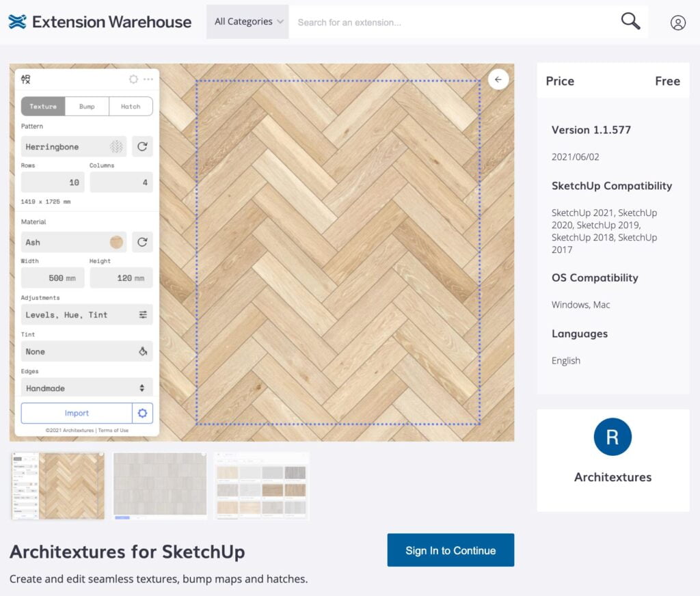This screenshot has width=700, height=596.
Task: Select the grey texture thumbnail
Action: (x=160, y=486)
